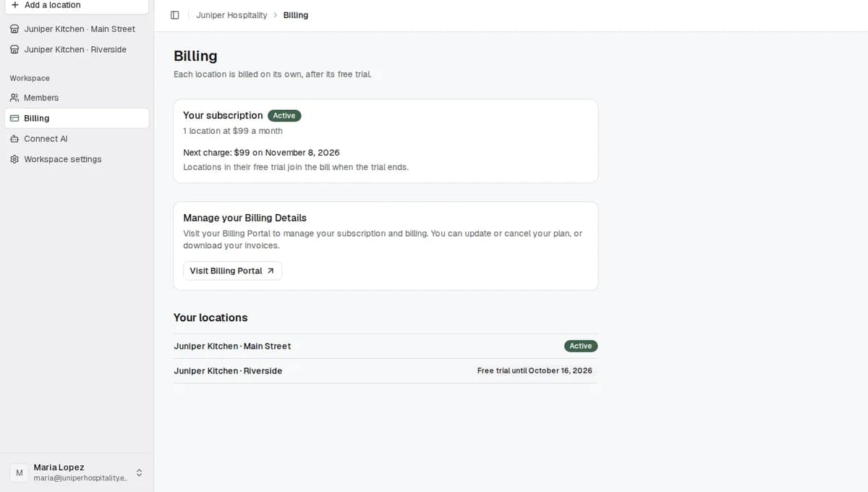Select Billing in the sidebar
868x492 pixels.
click(77, 118)
